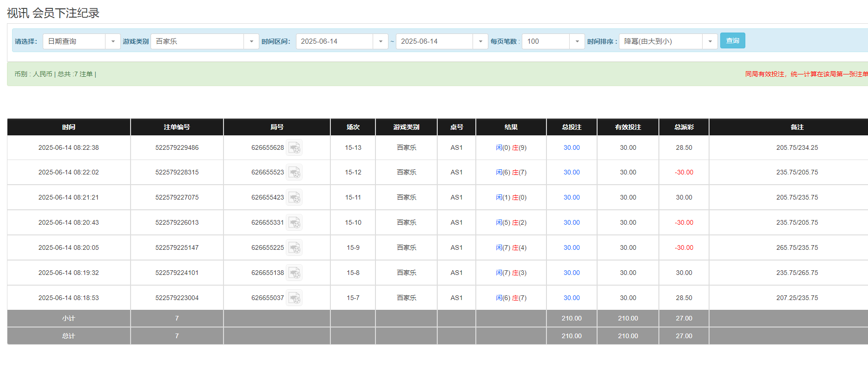Click total bet 30.00 link for 08:22:38 row
This screenshot has height=374, width=868.
click(572, 148)
